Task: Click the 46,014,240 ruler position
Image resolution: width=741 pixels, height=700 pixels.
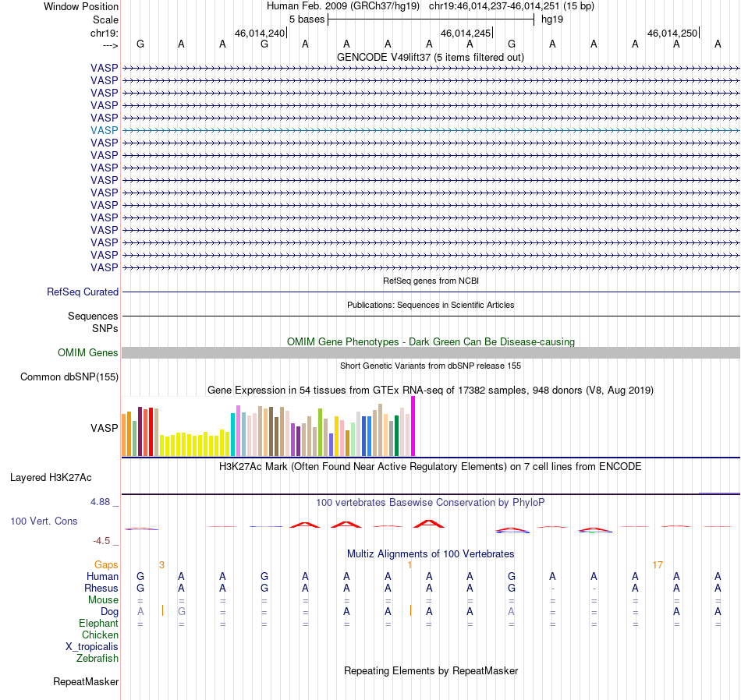Action: pos(260,33)
